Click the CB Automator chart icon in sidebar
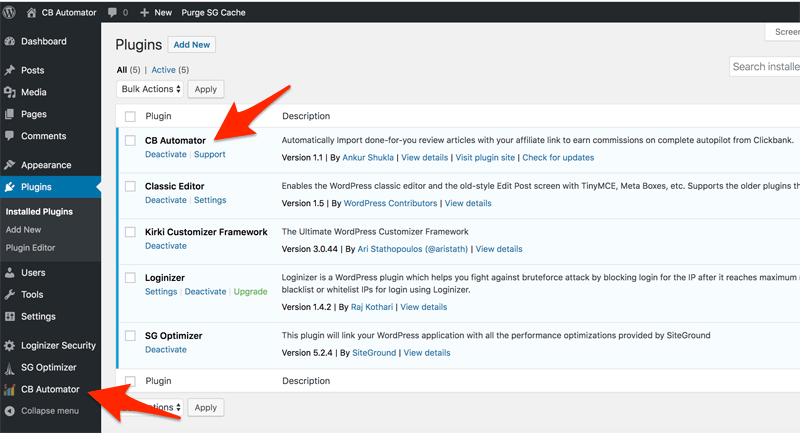 10,389
